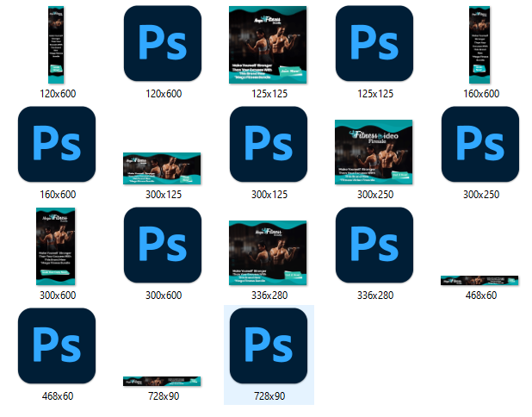
Task: Select the 300x600 banner image thumbnail
Action: pos(56,246)
